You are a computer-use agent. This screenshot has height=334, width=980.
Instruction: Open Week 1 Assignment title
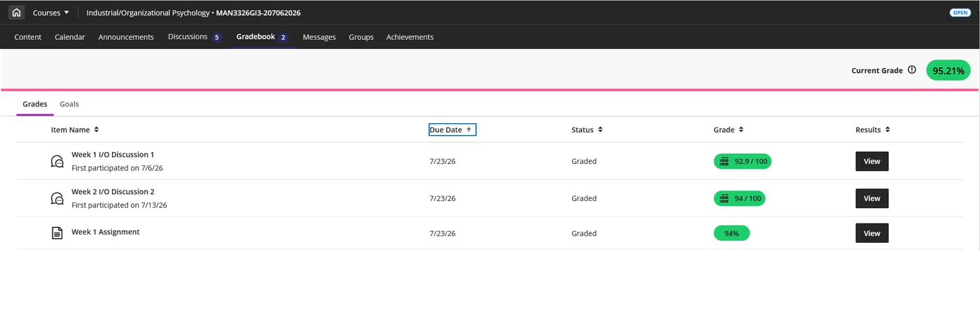click(x=106, y=232)
